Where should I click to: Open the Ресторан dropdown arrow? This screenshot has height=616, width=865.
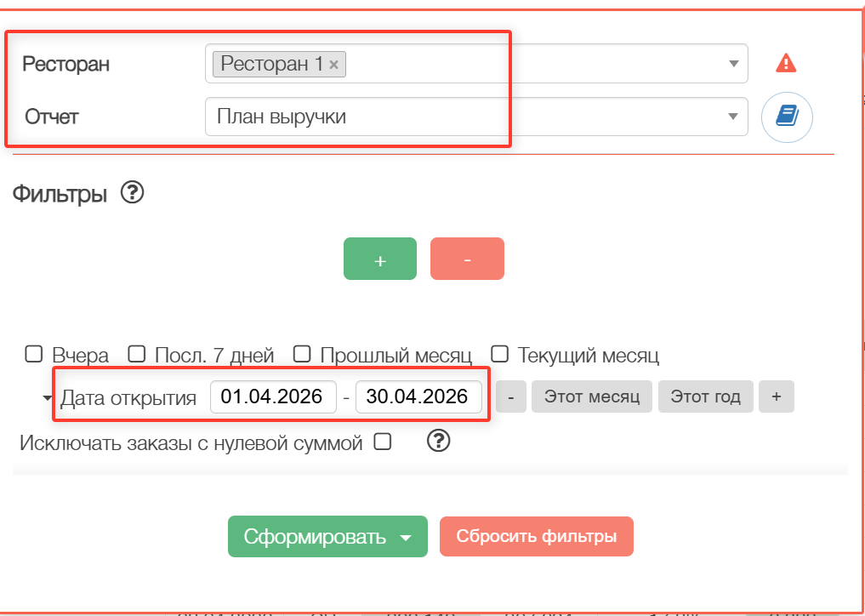pos(734,64)
